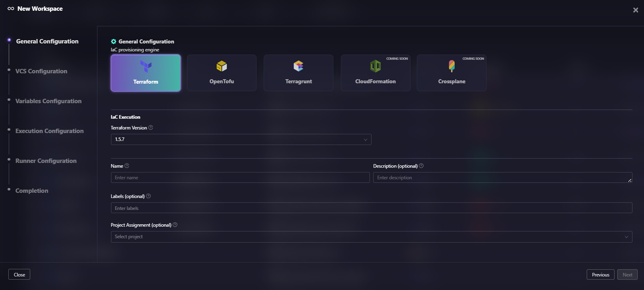Click the gear icon beside General Configuration heading
Screen dimensions: 644x290
point(113,41)
